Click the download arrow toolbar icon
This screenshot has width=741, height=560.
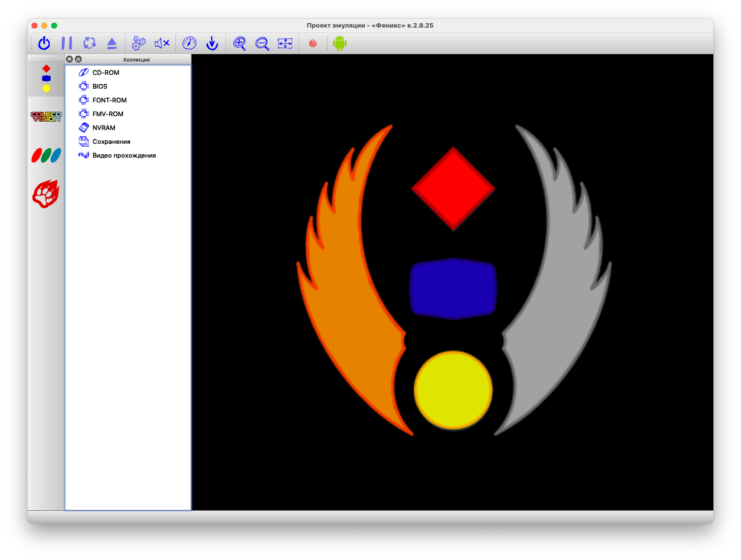(212, 43)
